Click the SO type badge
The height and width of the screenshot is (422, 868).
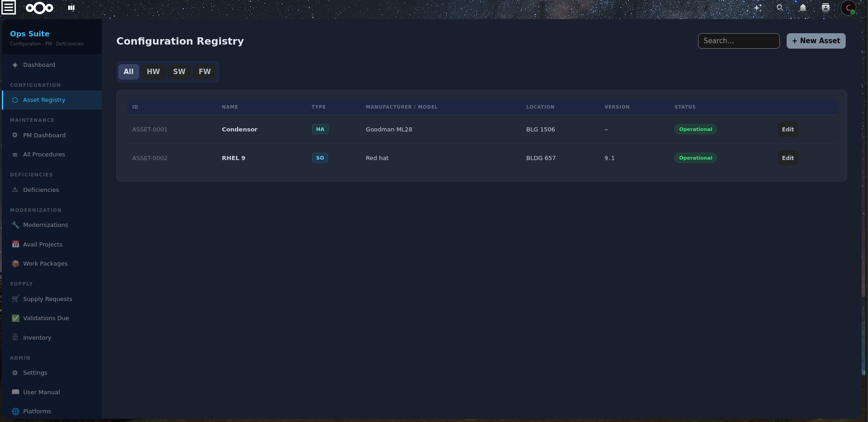320,158
